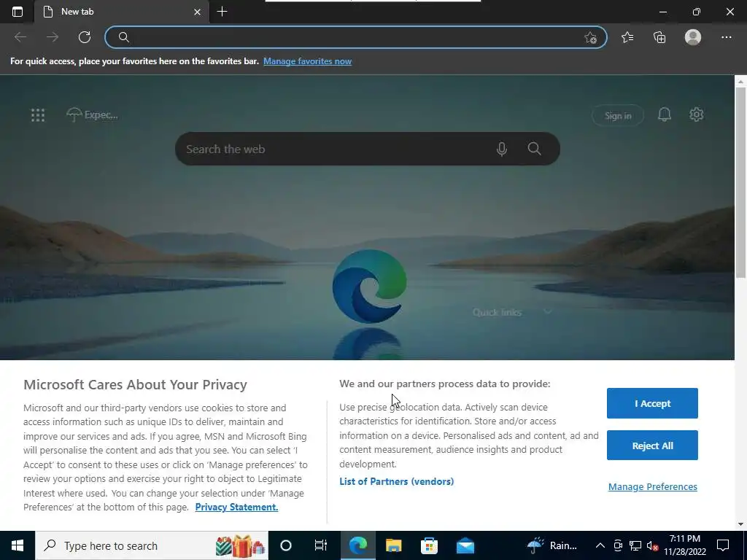Screen dimensions: 747x560
Task: Open List of Partners (vendors) link
Action: [396, 481]
